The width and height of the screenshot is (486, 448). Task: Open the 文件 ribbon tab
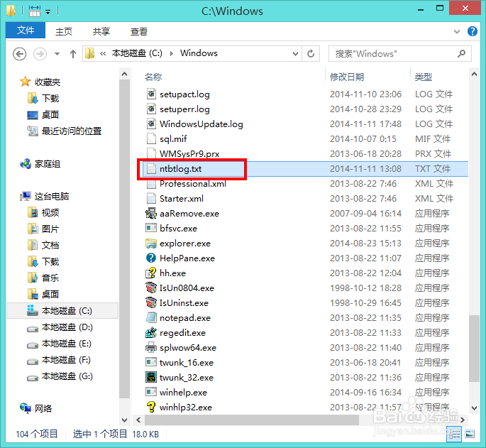click(x=26, y=31)
